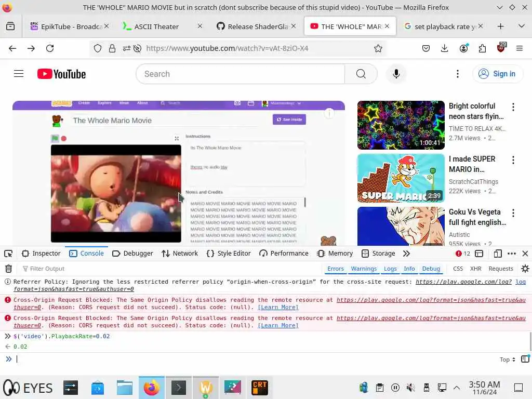Open options for Bright colorful neon stars video
This screenshot has width=532, height=399.
coord(513,107)
